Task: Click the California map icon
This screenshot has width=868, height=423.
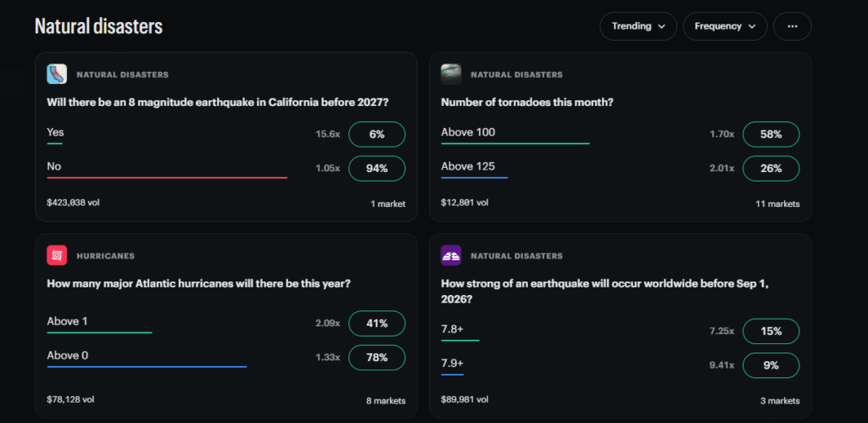Action: point(57,75)
